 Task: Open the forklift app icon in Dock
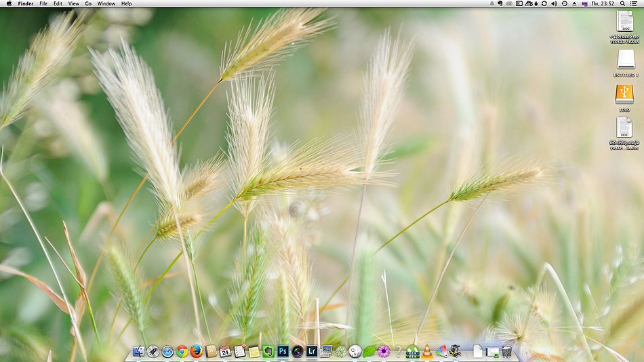[x=456, y=351]
